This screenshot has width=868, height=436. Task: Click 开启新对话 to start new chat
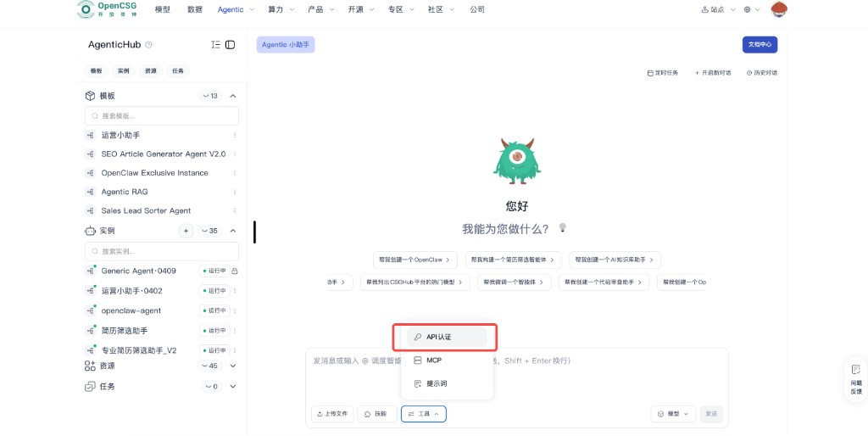(713, 73)
